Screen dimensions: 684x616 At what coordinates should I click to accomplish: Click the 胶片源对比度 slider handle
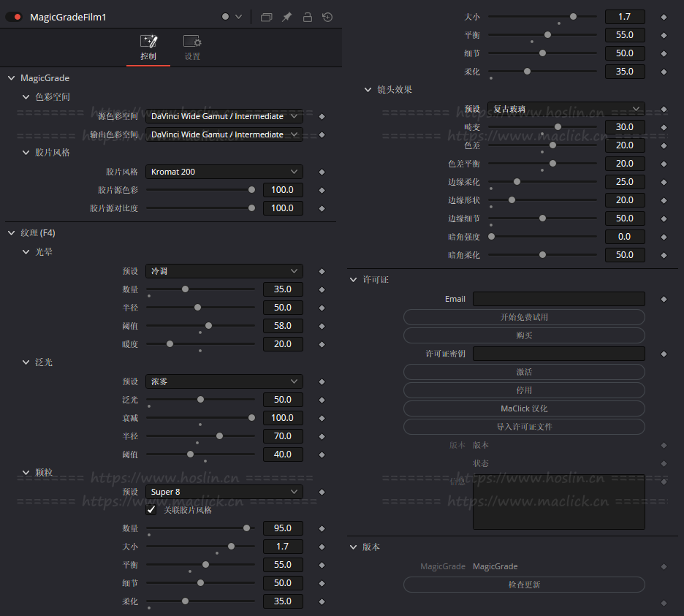point(251,208)
